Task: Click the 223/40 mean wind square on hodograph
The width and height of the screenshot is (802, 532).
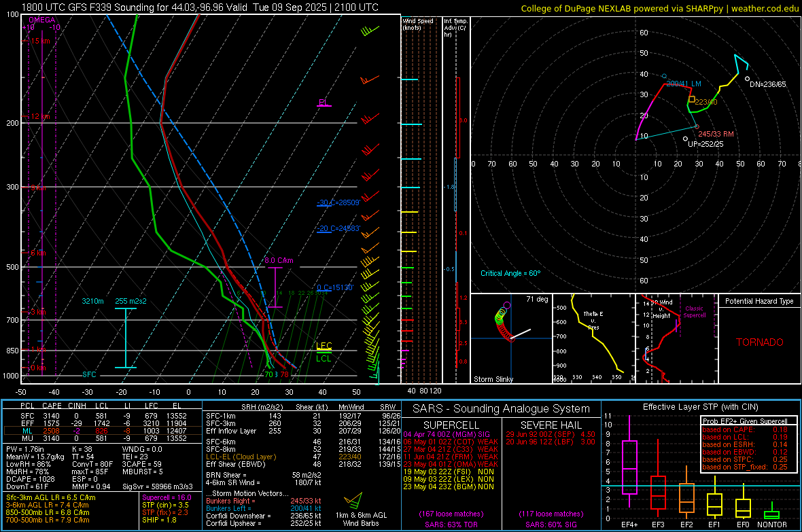Action: [691, 99]
